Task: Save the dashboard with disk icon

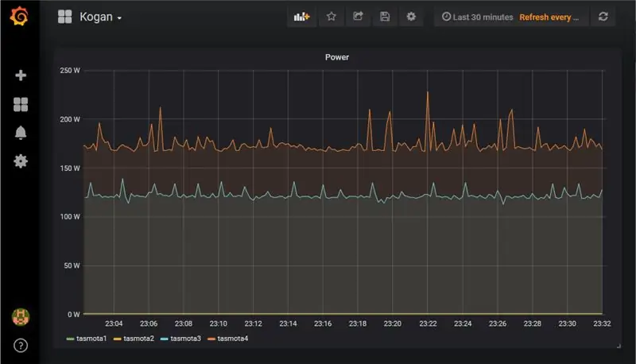Action: [385, 17]
